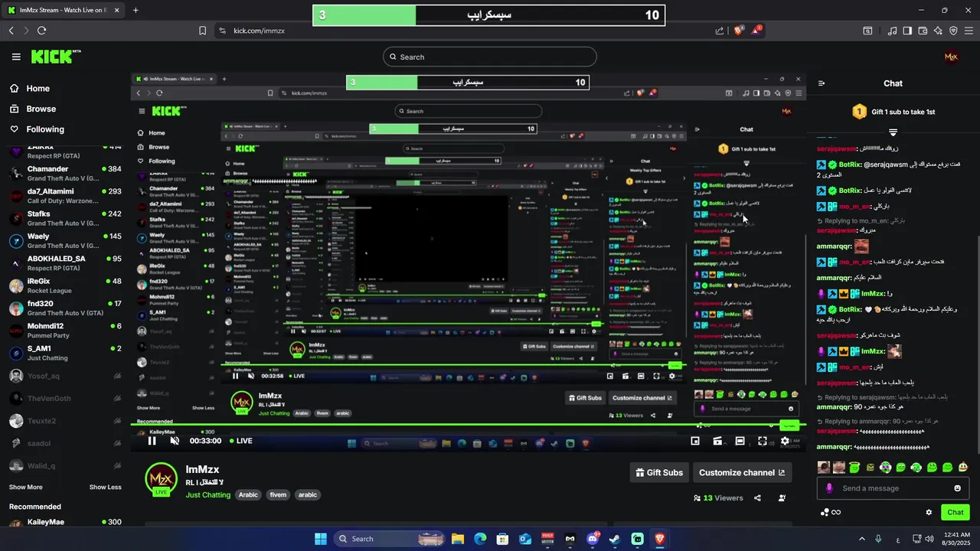This screenshot has width=980, height=551.
Task: Focus the Send a message field
Action: 893,488
